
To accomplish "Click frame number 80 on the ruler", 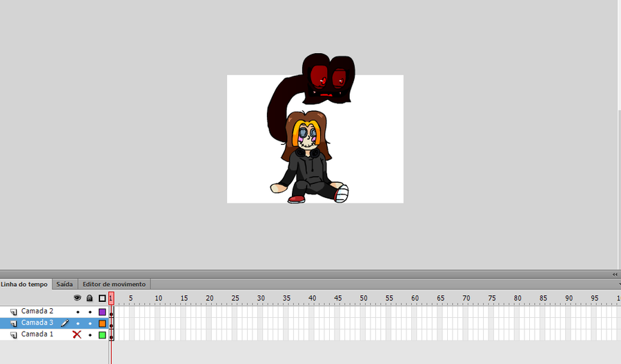I will tap(517, 299).
